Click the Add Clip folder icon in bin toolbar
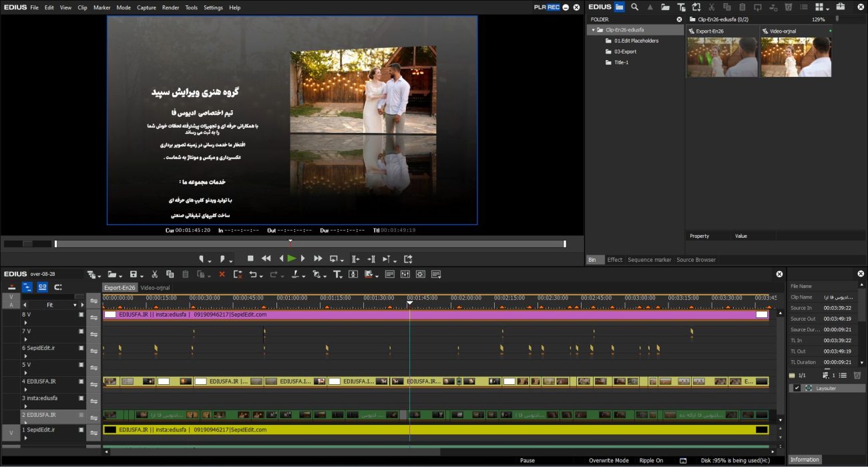 (x=665, y=7)
